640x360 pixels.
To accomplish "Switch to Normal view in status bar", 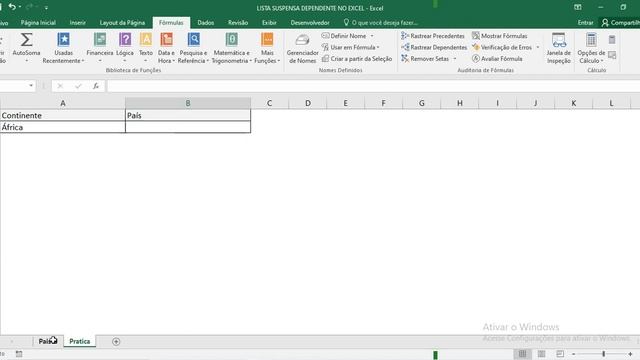I will click(522, 354).
